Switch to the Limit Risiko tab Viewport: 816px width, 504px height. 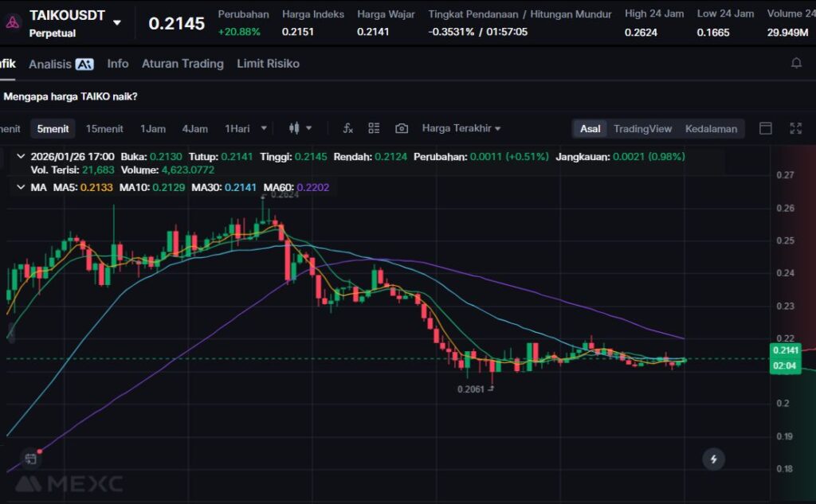tap(268, 64)
